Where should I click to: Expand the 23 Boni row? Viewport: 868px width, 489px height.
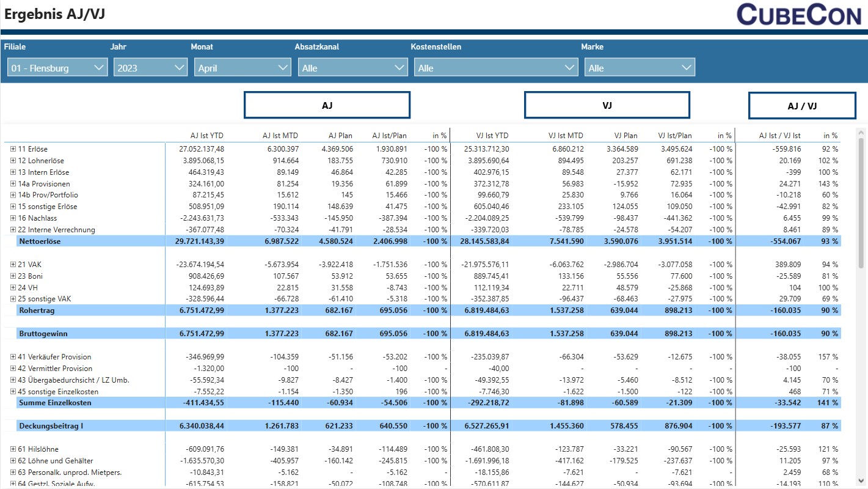point(13,276)
